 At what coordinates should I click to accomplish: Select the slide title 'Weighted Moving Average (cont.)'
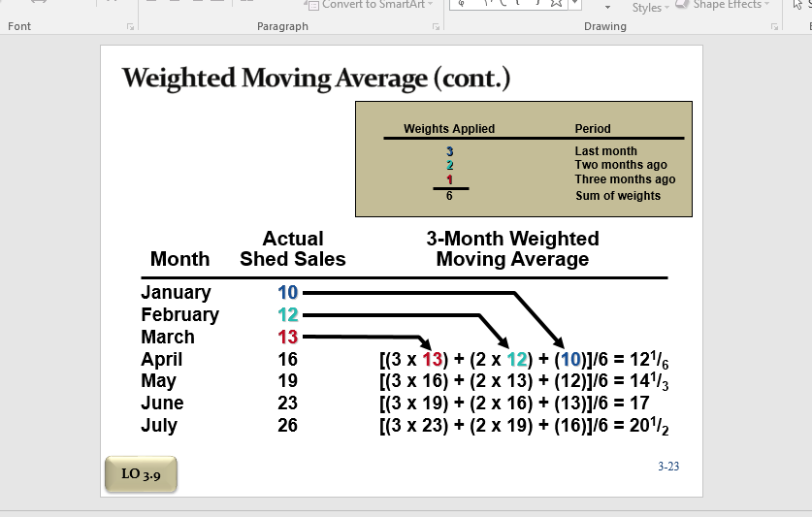(x=316, y=79)
